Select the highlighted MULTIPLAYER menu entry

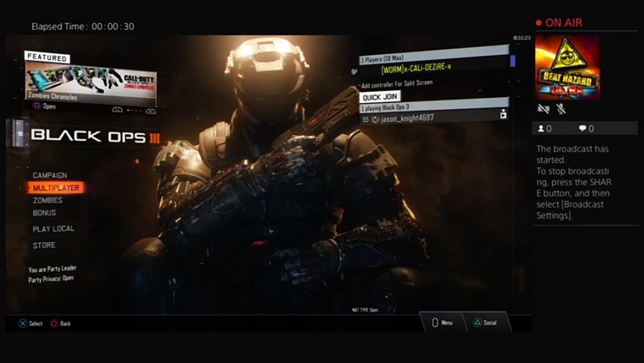tap(56, 188)
